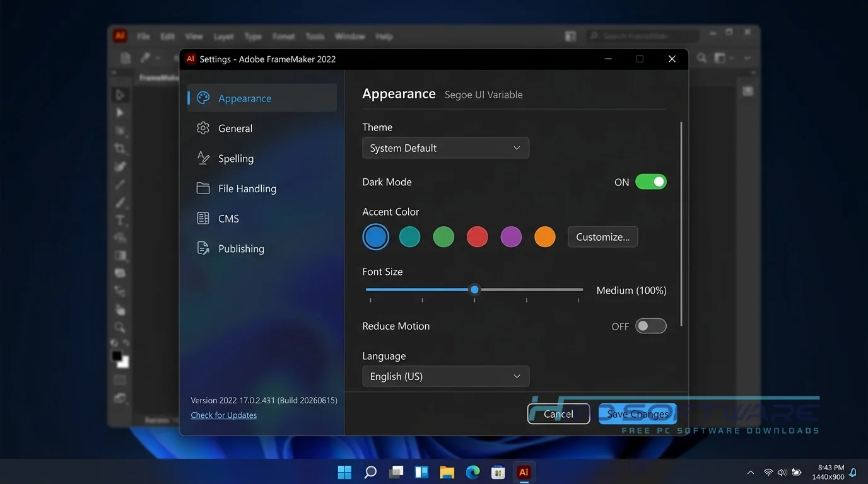Open the General settings category
Image resolution: width=868 pixels, height=484 pixels.
pos(262,129)
